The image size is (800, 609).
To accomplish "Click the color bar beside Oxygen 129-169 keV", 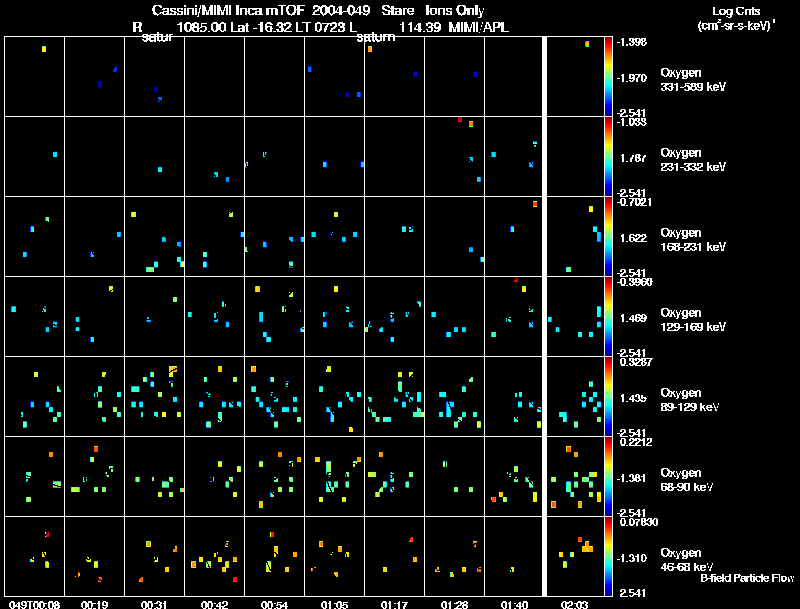I will (608, 317).
